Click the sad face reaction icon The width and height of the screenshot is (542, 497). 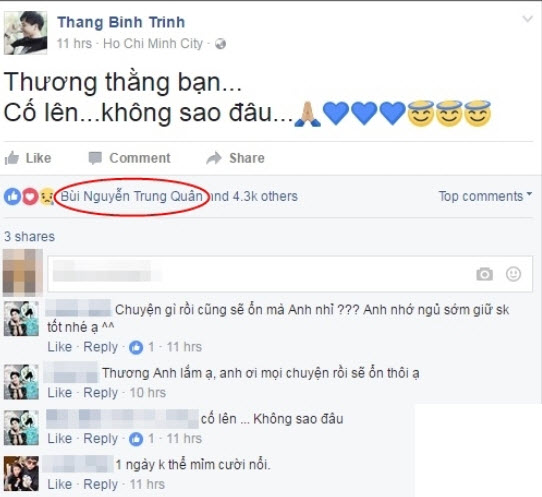pyautogui.click(x=47, y=197)
